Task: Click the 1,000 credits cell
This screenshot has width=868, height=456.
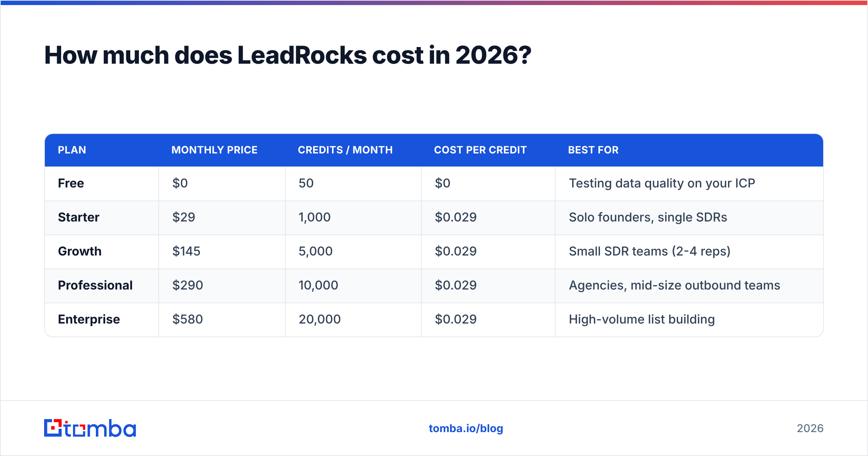Action: click(x=353, y=218)
